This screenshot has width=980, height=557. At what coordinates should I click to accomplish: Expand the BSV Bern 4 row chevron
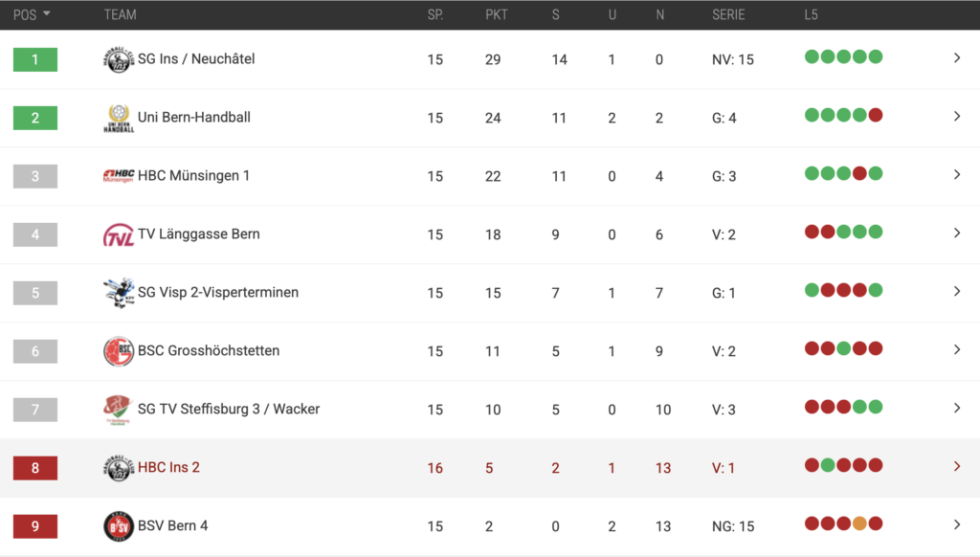(957, 525)
